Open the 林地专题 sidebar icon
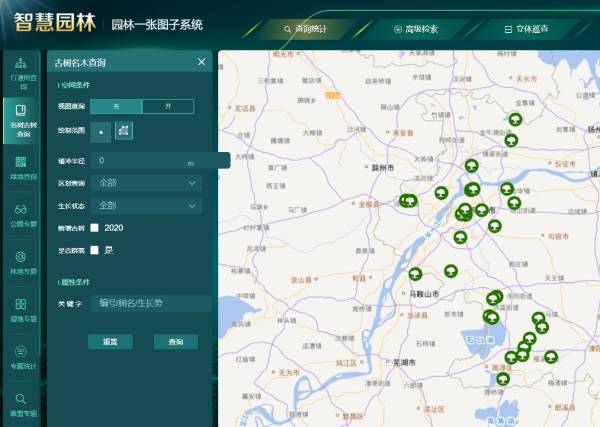 [x=20, y=261]
